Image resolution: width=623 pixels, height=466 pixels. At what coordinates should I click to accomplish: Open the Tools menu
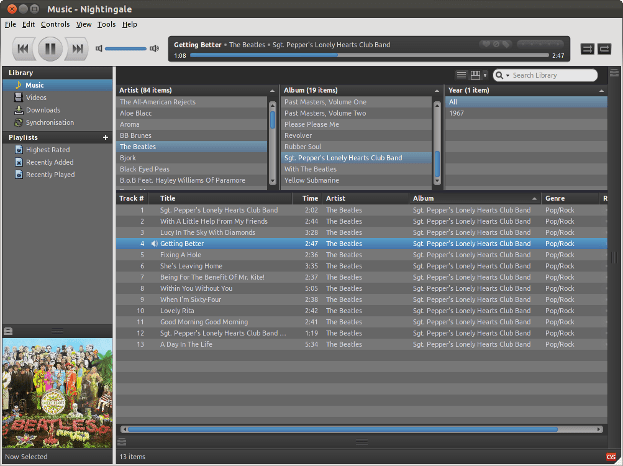(x=106, y=23)
